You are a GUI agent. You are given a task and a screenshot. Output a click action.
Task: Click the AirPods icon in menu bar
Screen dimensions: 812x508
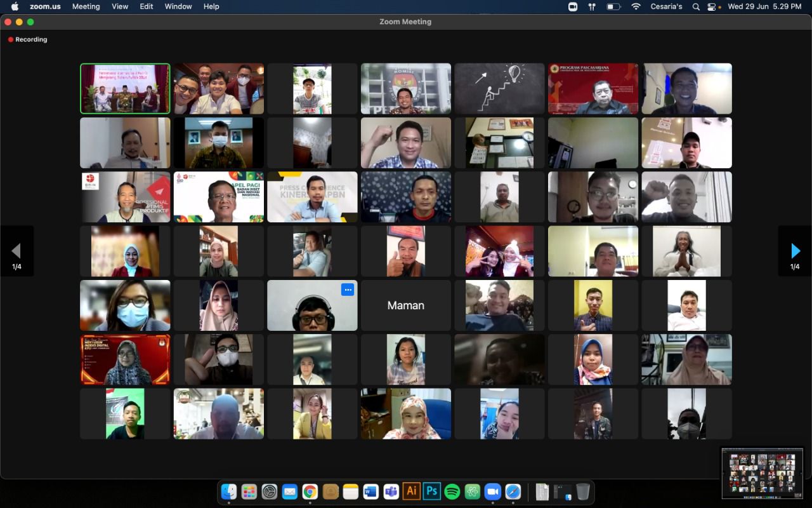click(592, 6)
